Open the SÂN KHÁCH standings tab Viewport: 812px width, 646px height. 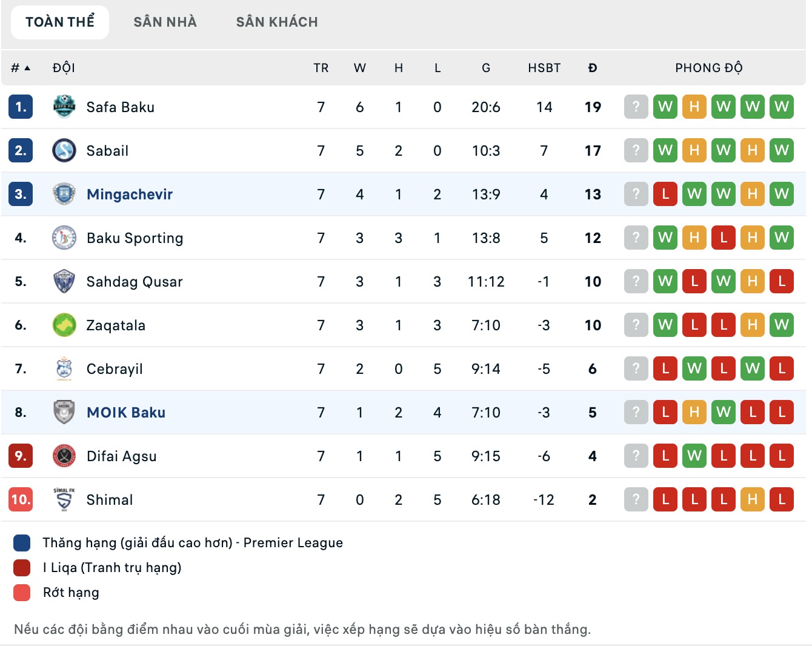point(278,21)
